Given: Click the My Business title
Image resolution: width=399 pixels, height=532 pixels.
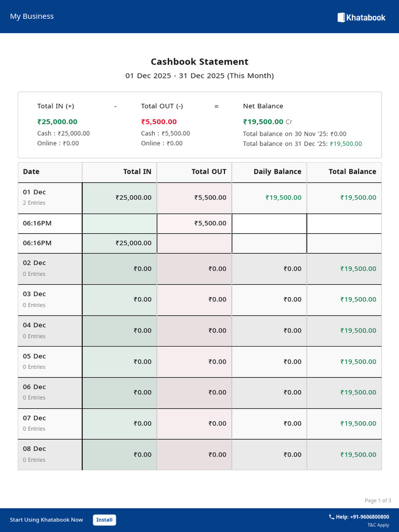Looking at the screenshot, I should [32, 16].
